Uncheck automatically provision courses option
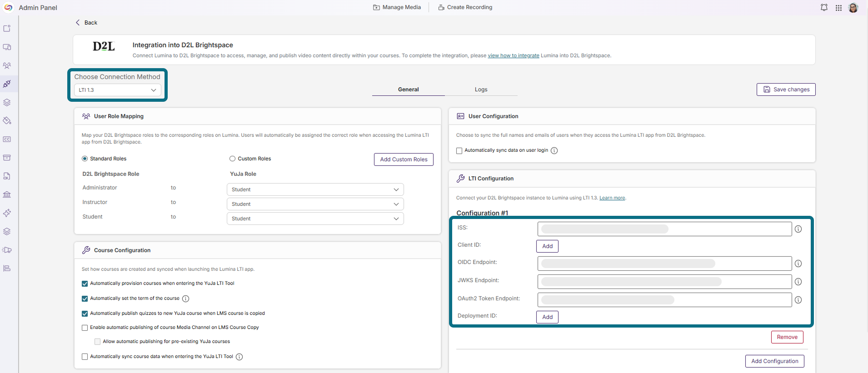 tap(85, 283)
